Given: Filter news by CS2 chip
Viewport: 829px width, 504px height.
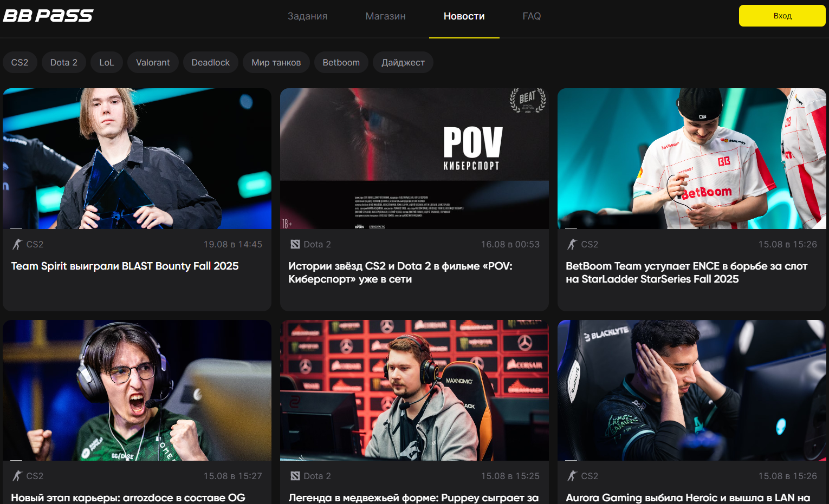Looking at the screenshot, I should coord(20,62).
